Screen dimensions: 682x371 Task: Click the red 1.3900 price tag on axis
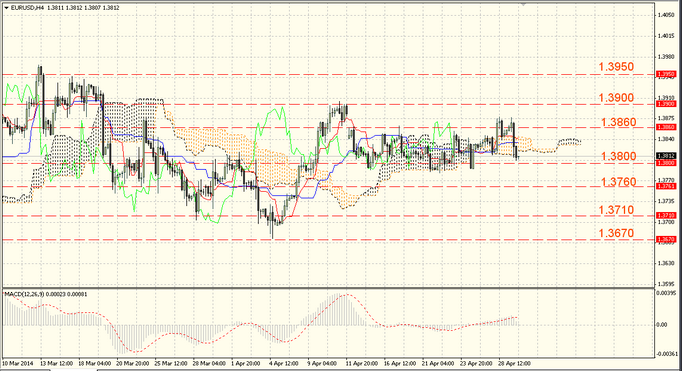click(666, 104)
